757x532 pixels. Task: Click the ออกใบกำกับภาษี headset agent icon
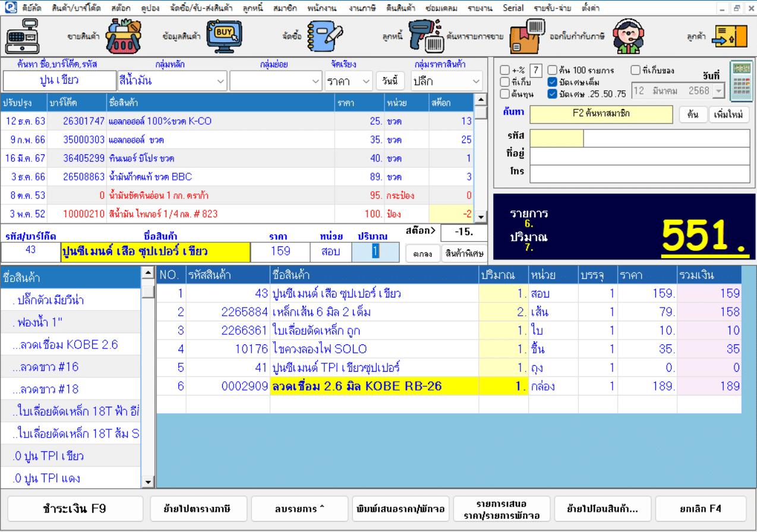(x=628, y=36)
